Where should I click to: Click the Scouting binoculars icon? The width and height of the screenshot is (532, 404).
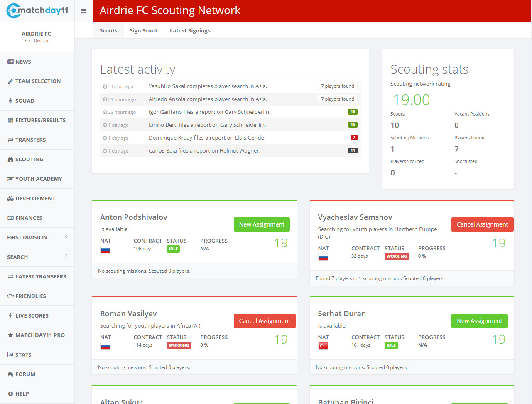(x=10, y=159)
